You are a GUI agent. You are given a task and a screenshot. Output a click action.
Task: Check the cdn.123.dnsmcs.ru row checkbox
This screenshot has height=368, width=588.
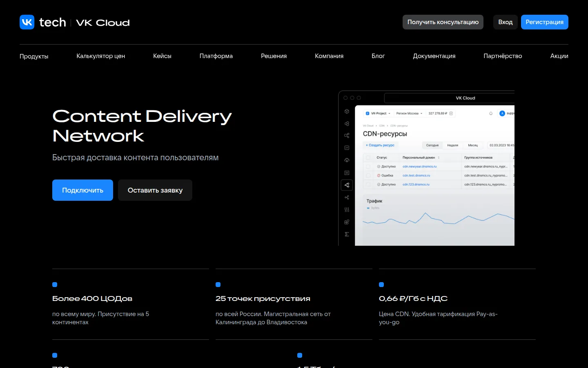368,184
